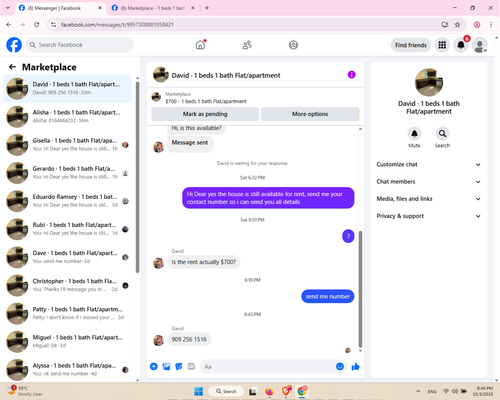
Task: Click the taskbar Search box
Action: click(x=226, y=391)
